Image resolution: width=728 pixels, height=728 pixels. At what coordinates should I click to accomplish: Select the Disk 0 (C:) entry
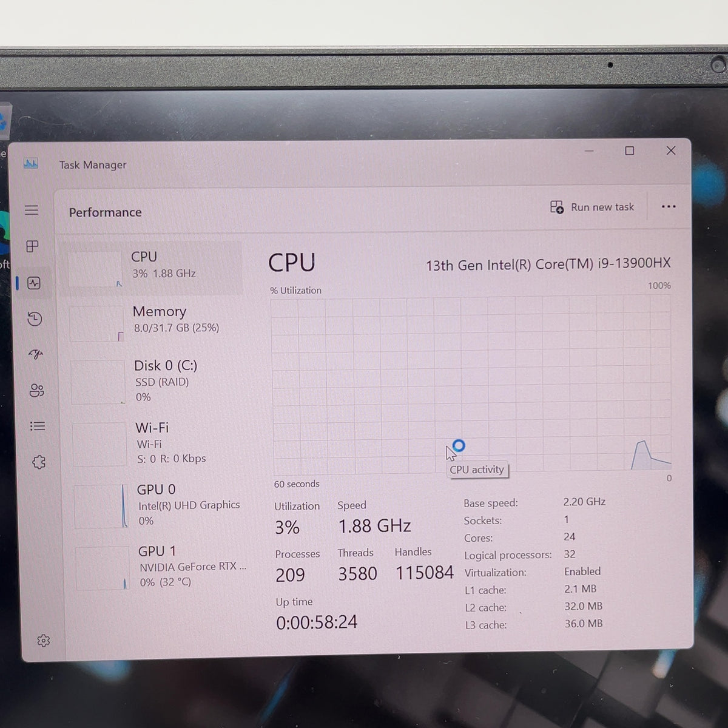(x=155, y=381)
